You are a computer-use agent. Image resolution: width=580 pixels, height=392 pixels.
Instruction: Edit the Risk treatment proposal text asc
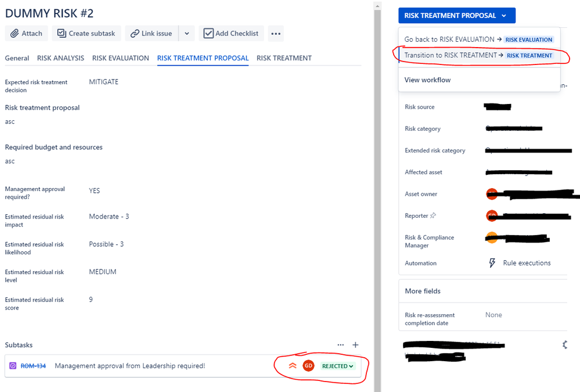click(x=10, y=122)
